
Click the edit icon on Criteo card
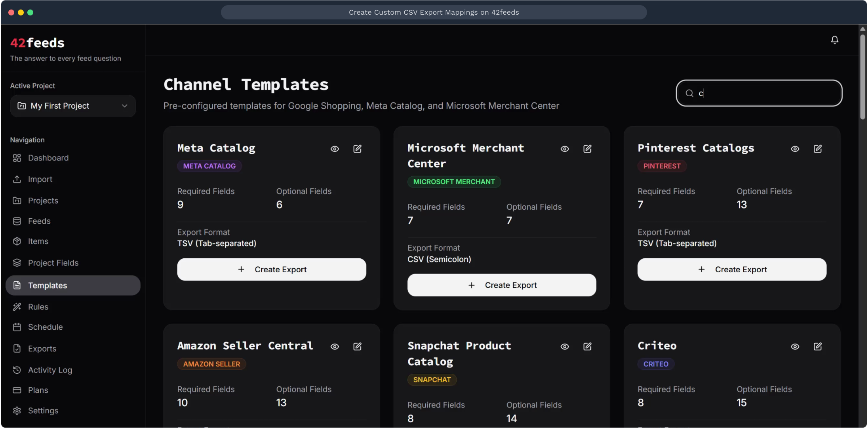(817, 346)
